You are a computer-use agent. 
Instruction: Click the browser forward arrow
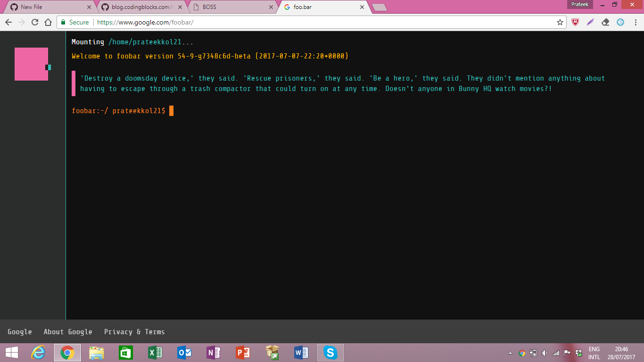click(21, 22)
